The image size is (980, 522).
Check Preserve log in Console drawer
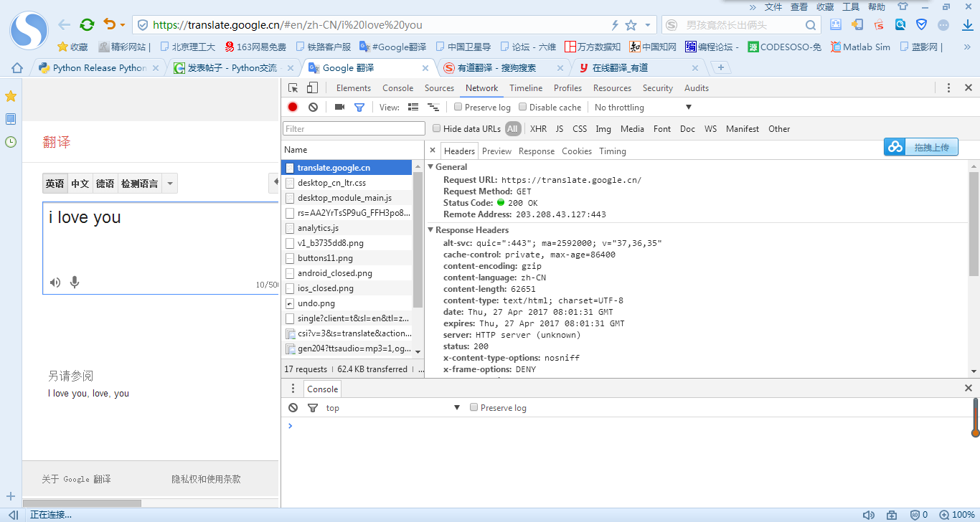pos(473,407)
